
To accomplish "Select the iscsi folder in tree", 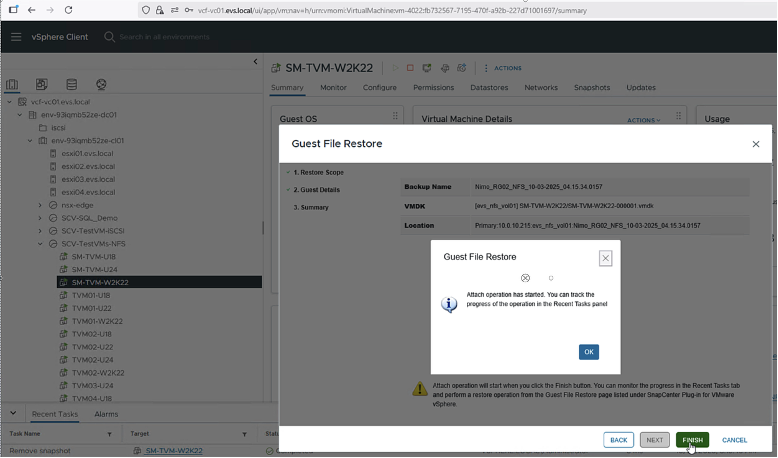I will click(x=58, y=128).
